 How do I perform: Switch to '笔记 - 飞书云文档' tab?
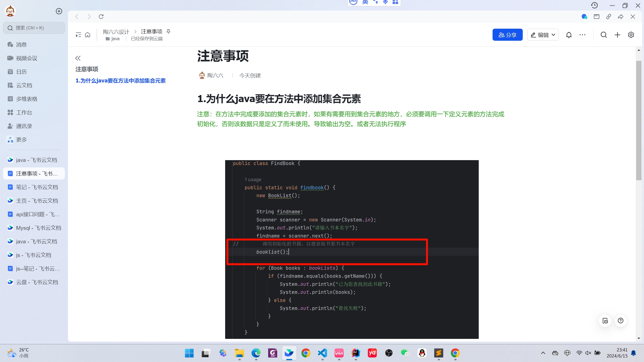click(34, 187)
